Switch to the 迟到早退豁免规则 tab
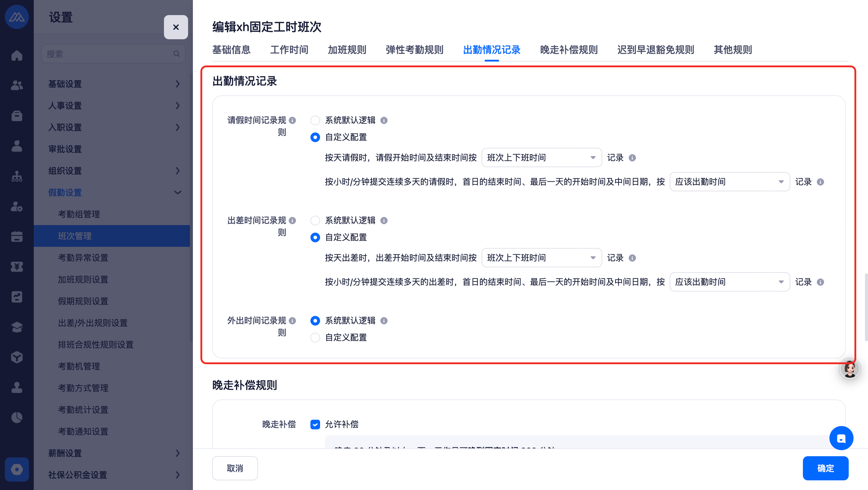This screenshot has height=490, width=868. (656, 50)
